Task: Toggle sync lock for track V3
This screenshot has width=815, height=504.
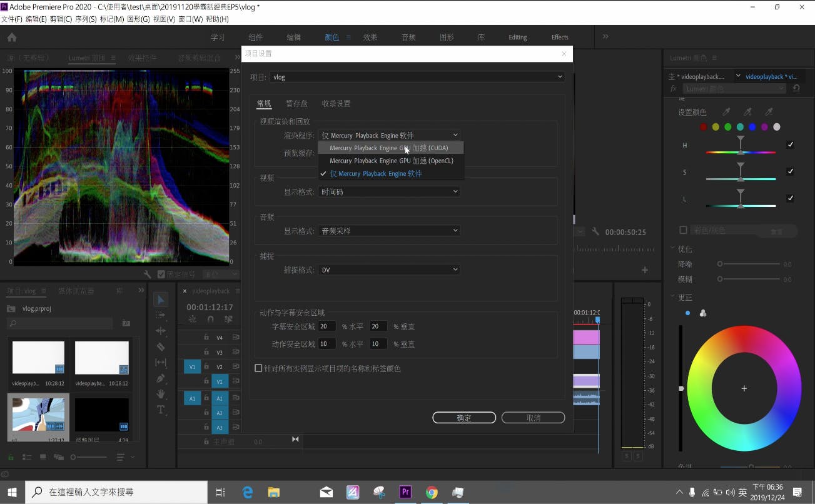Action: point(236,352)
